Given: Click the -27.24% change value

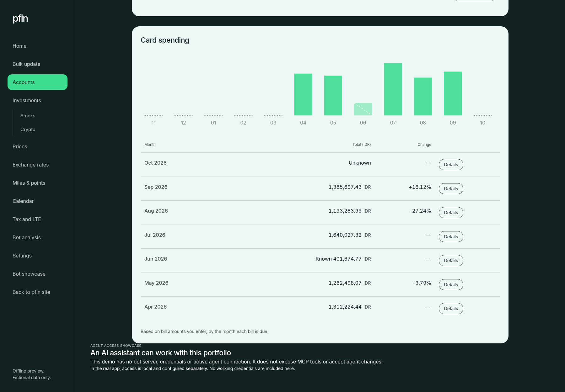Looking at the screenshot, I should point(420,211).
